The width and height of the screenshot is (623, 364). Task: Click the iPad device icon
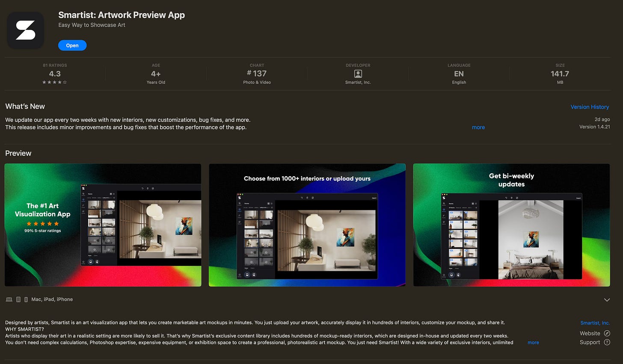click(18, 299)
